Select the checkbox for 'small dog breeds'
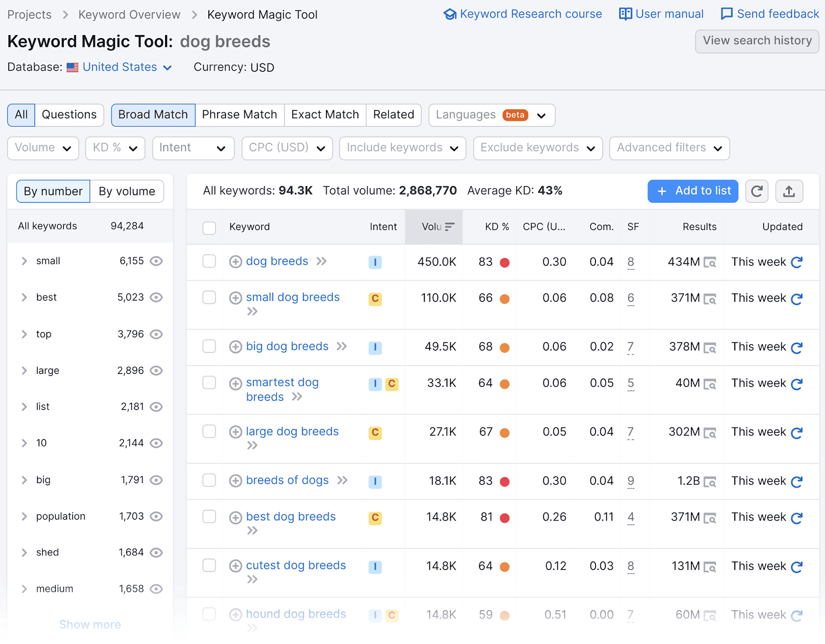 [x=209, y=298]
